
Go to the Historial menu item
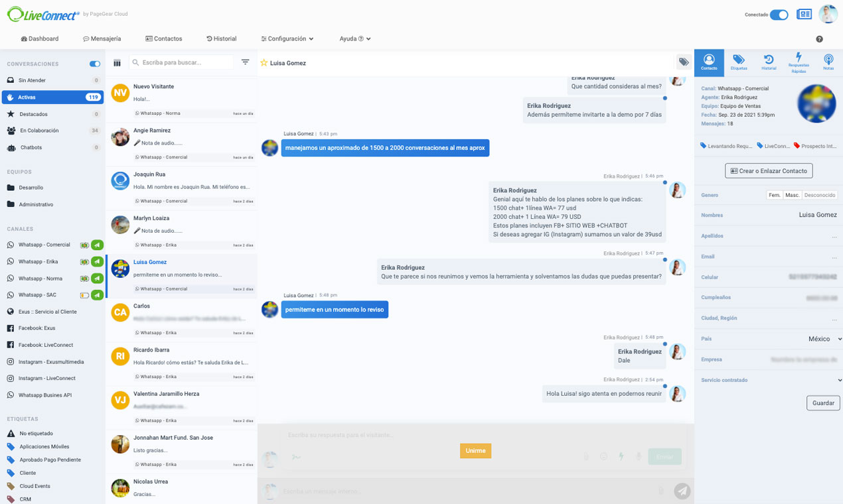(x=222, y=39)
